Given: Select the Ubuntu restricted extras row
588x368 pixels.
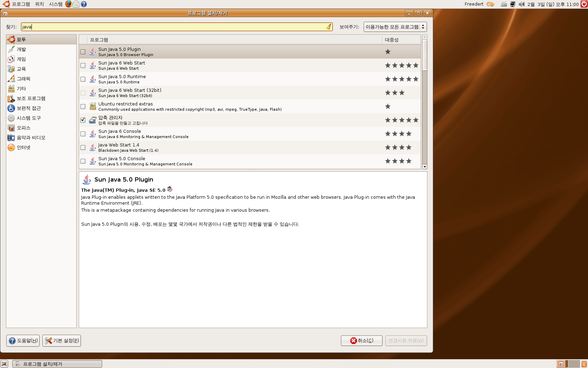Looking at the screenshot, I should tap(250, 107).
